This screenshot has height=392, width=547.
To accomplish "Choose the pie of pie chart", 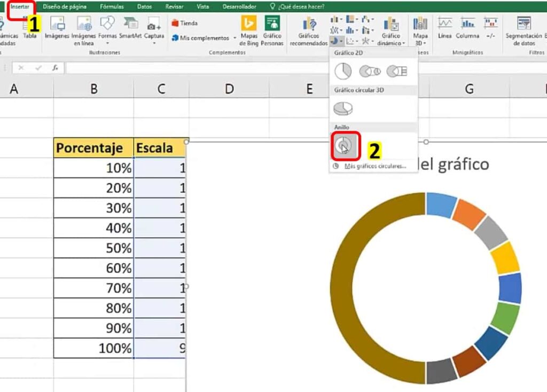I will click(x=369, y=71).
